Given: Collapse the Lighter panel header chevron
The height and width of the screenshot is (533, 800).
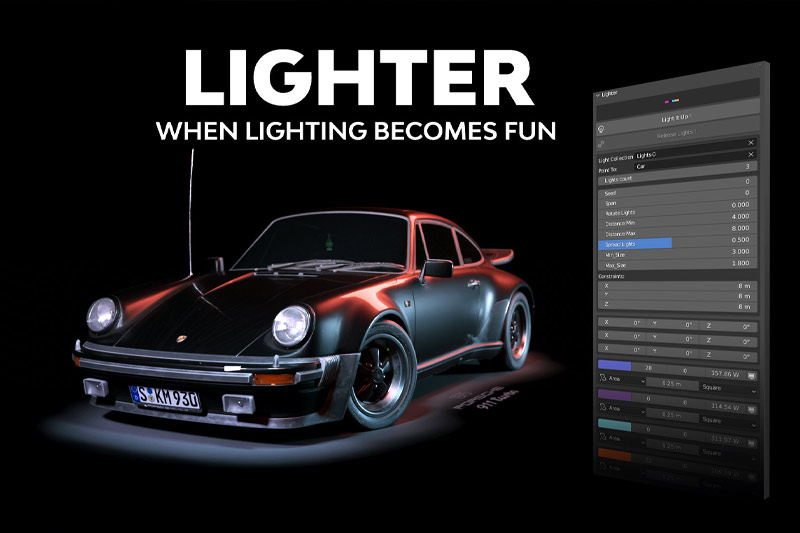Looking at the screenshot, I should [597, 95].
